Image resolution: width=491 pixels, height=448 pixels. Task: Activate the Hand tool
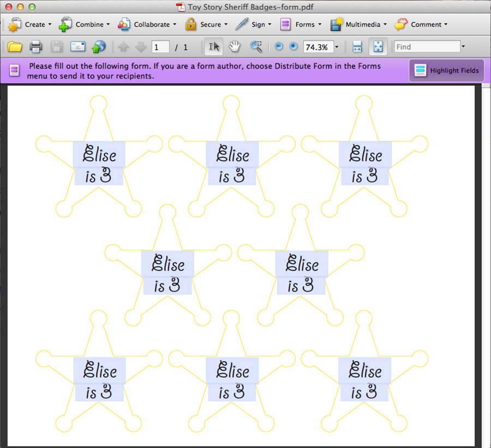(x=234, y=47)
